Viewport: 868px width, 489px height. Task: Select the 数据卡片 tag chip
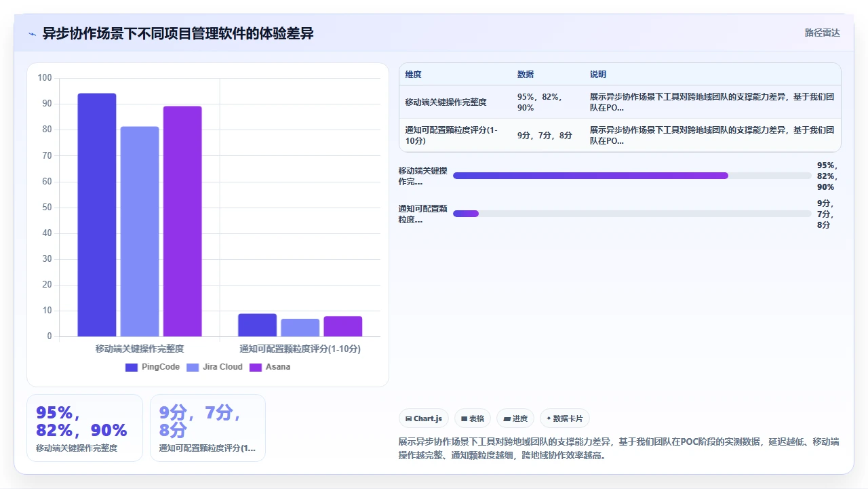click(564, 418)
